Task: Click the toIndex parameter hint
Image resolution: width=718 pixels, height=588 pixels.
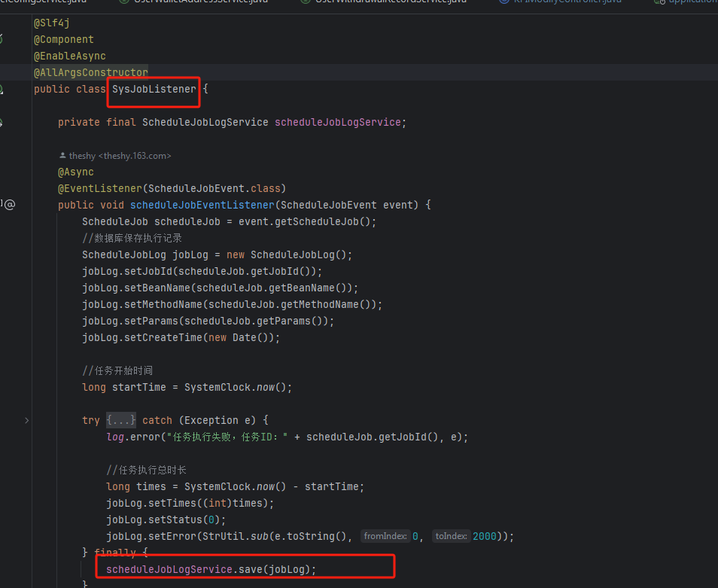Action: tap(451, 536)
